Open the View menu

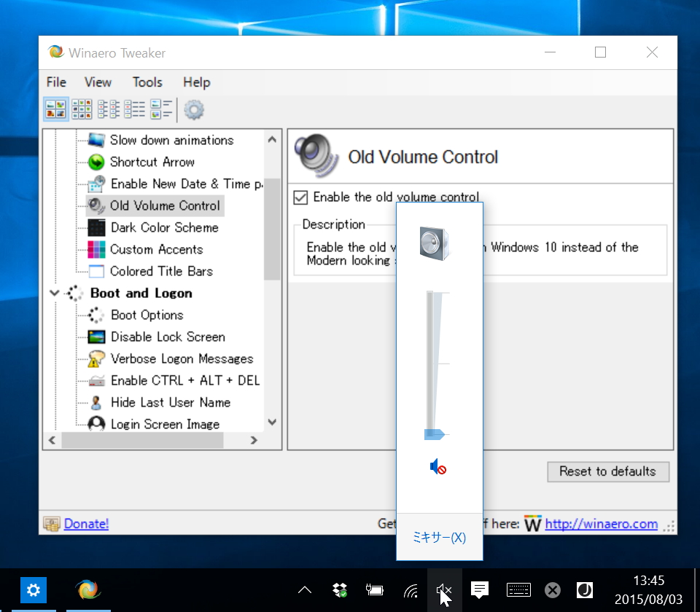(x=97, y=82)
